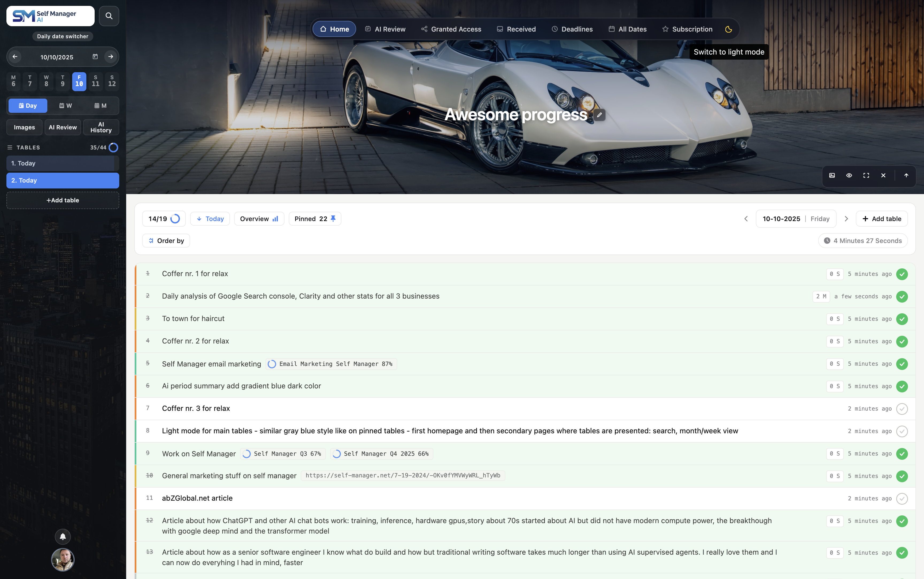Select Saturday 11 in the weekday strip
Image resolution: width=924 pixels, height=579 pixels.
95,81
